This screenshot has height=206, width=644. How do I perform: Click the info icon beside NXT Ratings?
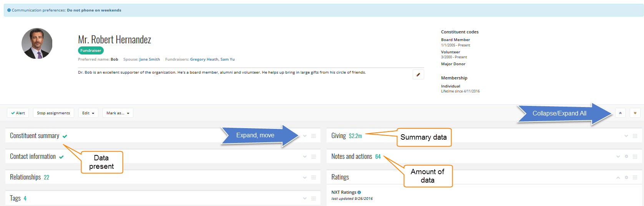tap(359, 192)
